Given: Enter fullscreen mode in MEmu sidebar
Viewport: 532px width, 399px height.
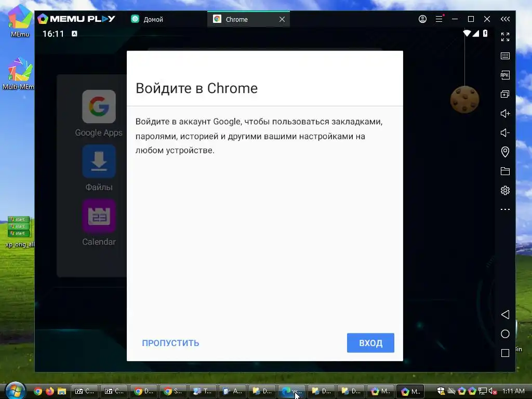Looking at the screenshot, I should (505, 37).
